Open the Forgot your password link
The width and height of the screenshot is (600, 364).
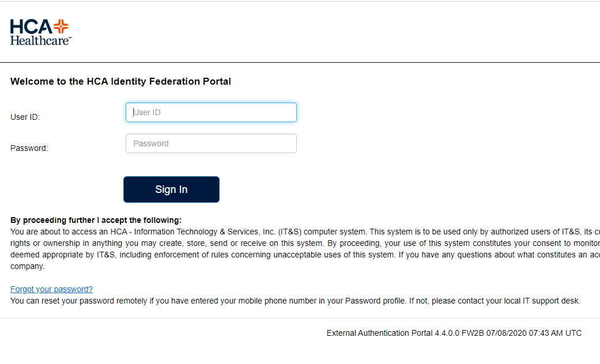pos(52,290)
